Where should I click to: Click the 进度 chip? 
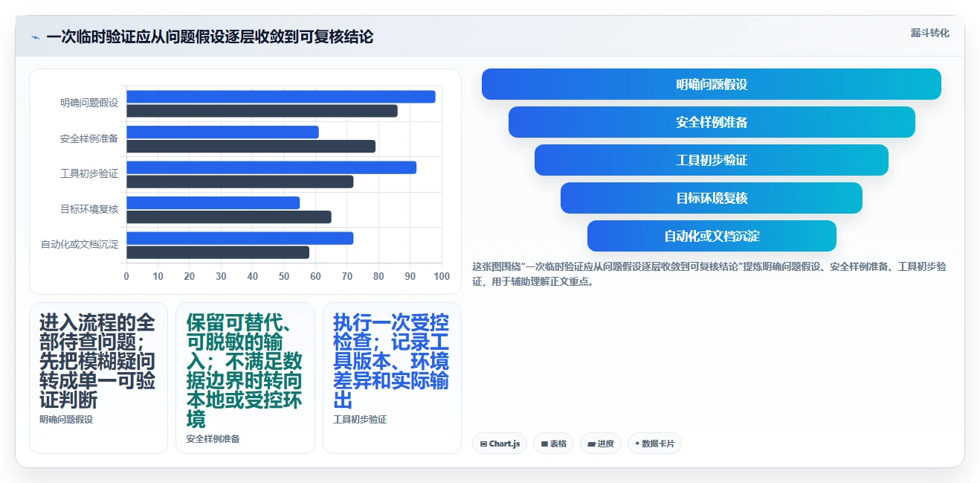click(601, 444)
